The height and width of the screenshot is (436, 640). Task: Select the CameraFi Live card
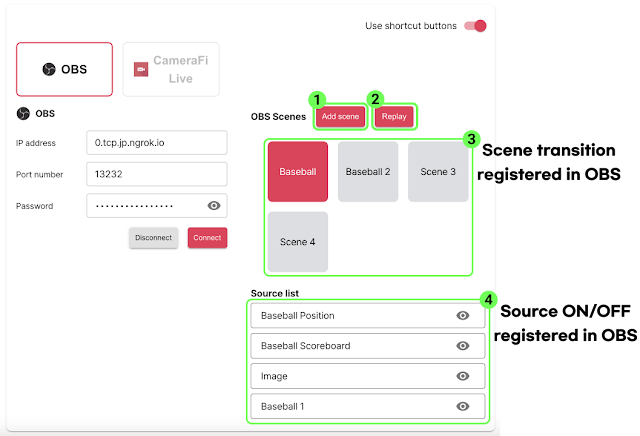tap(171, 69)
